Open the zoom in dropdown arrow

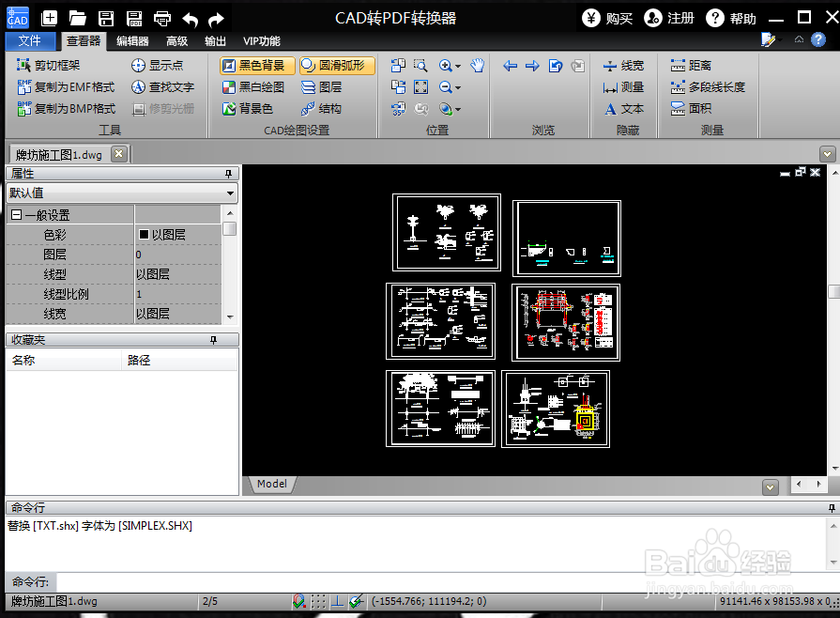coord(458,67)
